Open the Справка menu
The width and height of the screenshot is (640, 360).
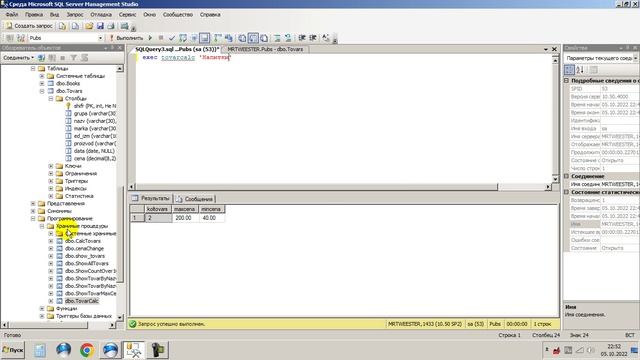pos(210,14)
